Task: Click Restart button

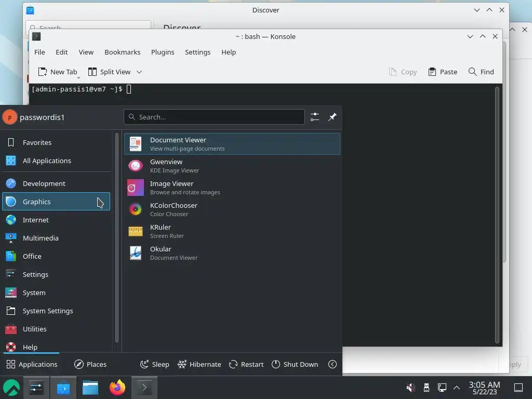Action: click(x=246, y=364)
